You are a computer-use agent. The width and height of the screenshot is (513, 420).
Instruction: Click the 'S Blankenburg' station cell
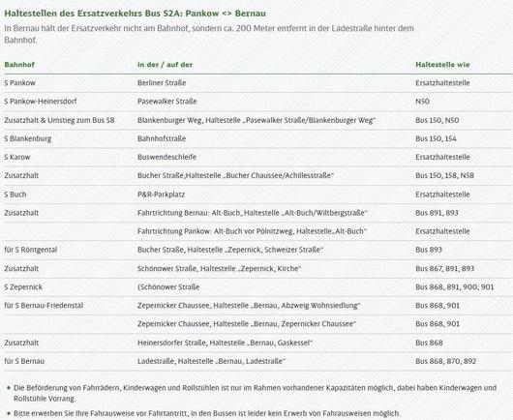click(28, 138)
